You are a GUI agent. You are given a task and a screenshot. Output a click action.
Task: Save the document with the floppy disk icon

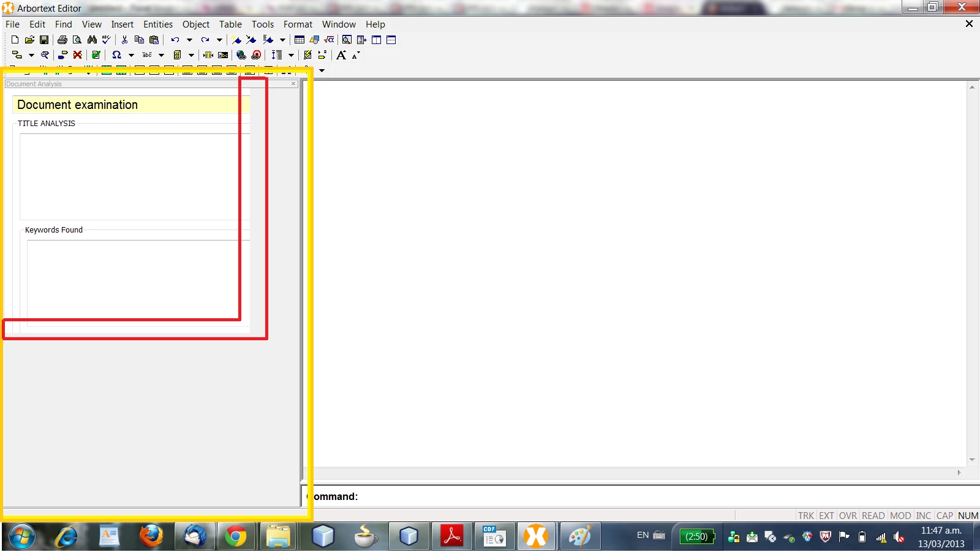coord(44,40)
